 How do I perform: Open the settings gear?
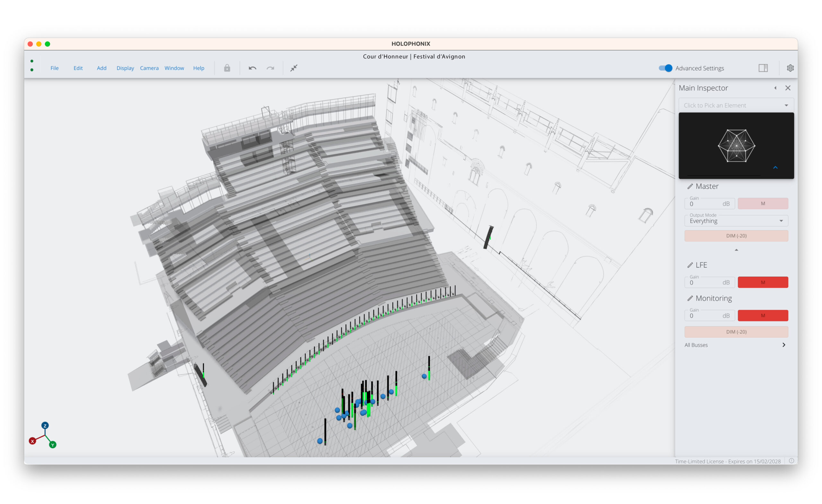pyautogui.click(x=790, y=68)
